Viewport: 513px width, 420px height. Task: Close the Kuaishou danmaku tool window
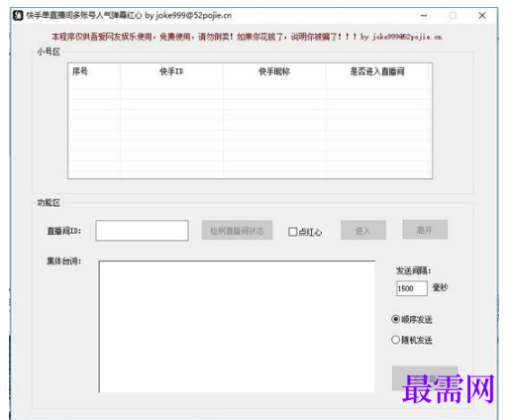tap(482, 16)
